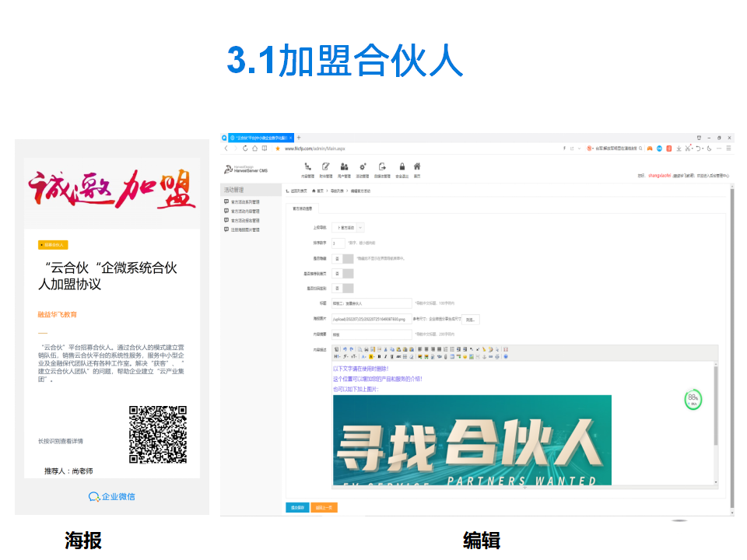
Task: Click the print icon in editor toolbar
Action: point(366,349)
